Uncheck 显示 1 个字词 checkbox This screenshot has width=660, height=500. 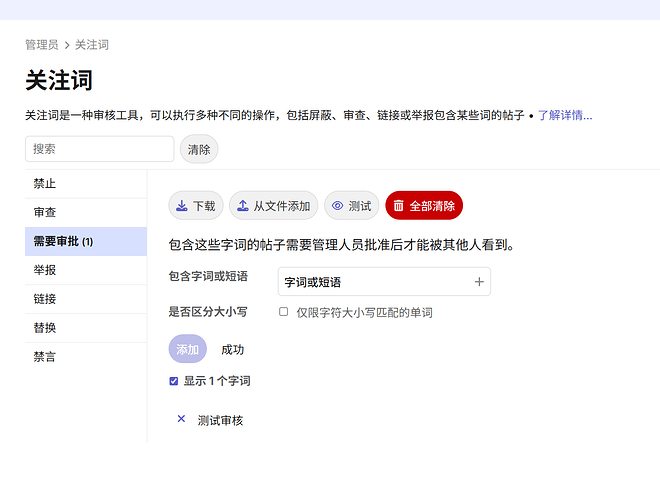tap(173, 381)
